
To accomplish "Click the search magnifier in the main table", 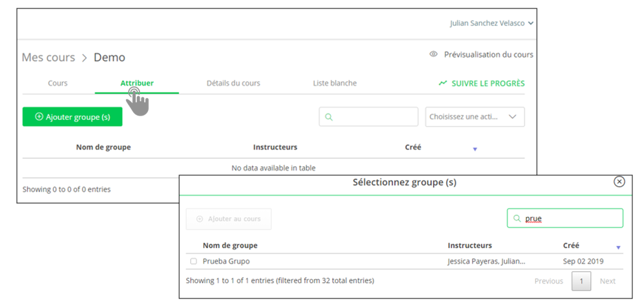I will 329,117.
